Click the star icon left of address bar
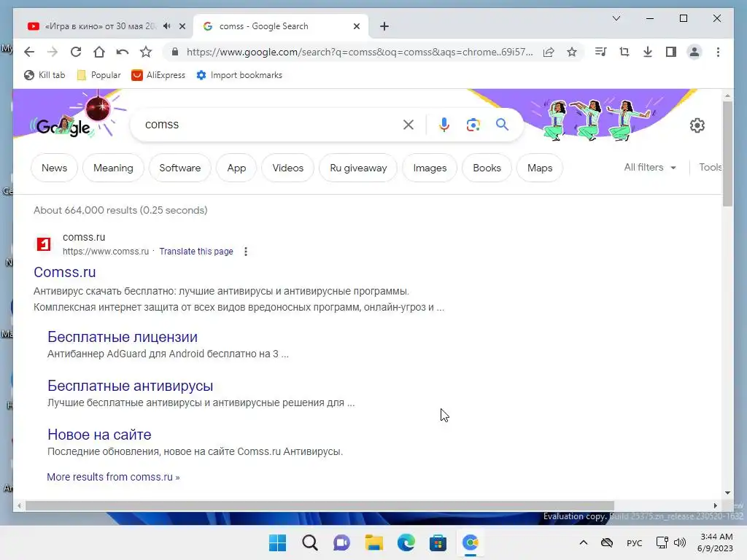This screenshot has width=747, height=560. click(x=146, y=52)
